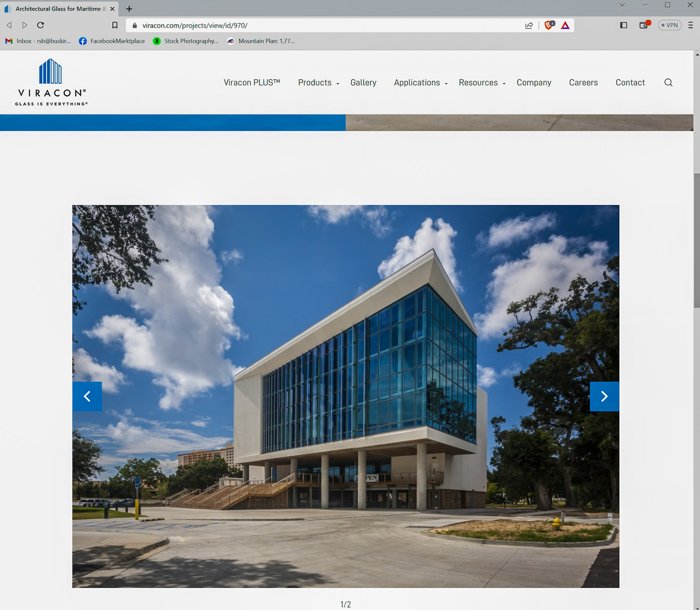Open the site search magnifier icon
This screenshot has width=700, height=610.
click(668, 82)
